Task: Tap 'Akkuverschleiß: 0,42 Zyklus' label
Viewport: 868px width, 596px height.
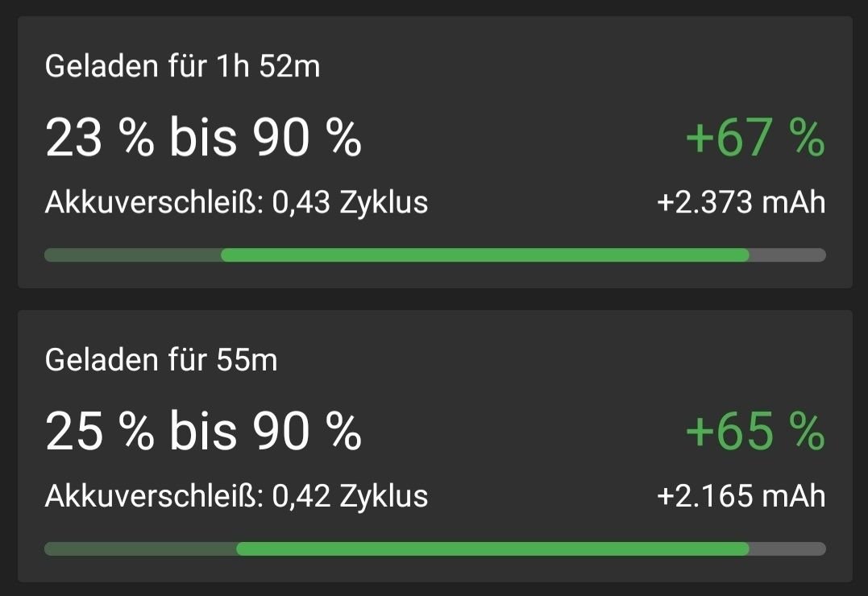Action: [236, 496]
